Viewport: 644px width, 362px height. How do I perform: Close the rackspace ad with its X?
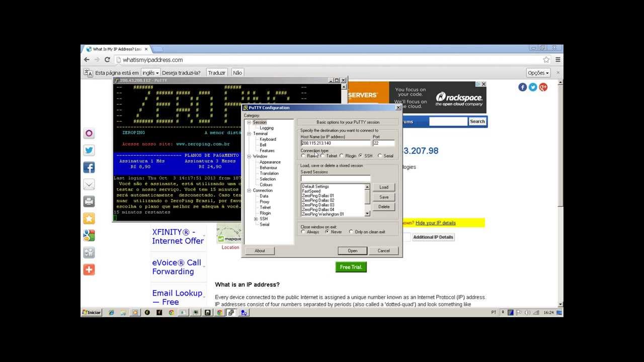(x=484, y=84)
